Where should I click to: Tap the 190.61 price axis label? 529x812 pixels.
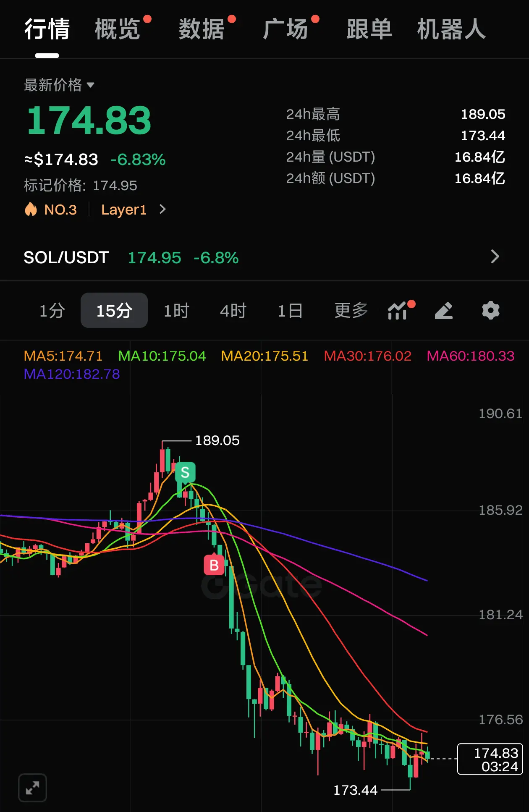tap(500, 414)
